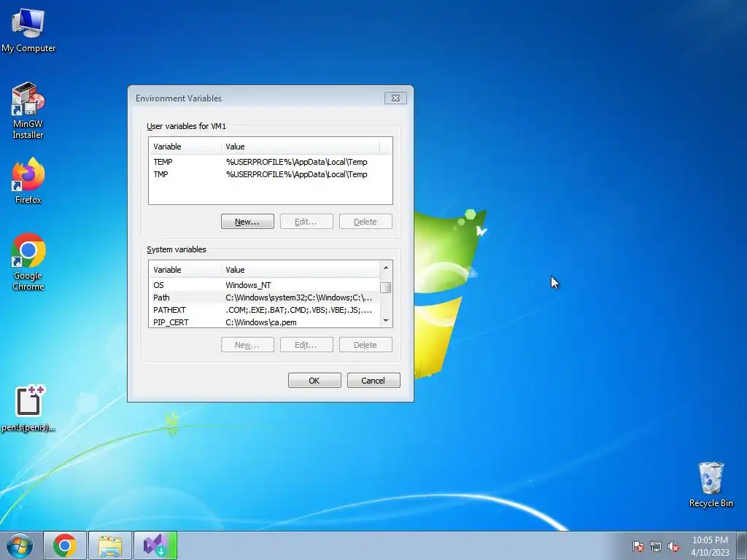Open the My Computer desktop icon
Viewport: 747px width, 560px height.
click(28, 30)
